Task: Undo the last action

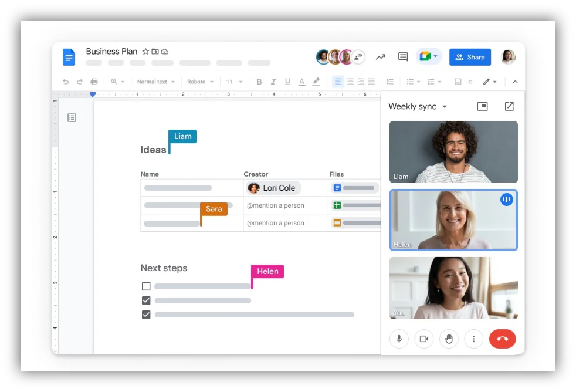Action: point(66,82)
